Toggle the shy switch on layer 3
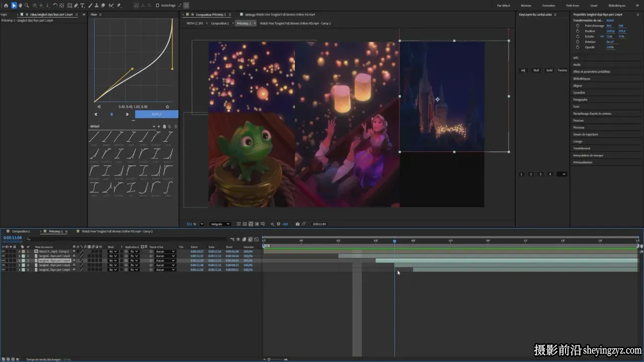This screenshot has height=362, width=644. 74,260
